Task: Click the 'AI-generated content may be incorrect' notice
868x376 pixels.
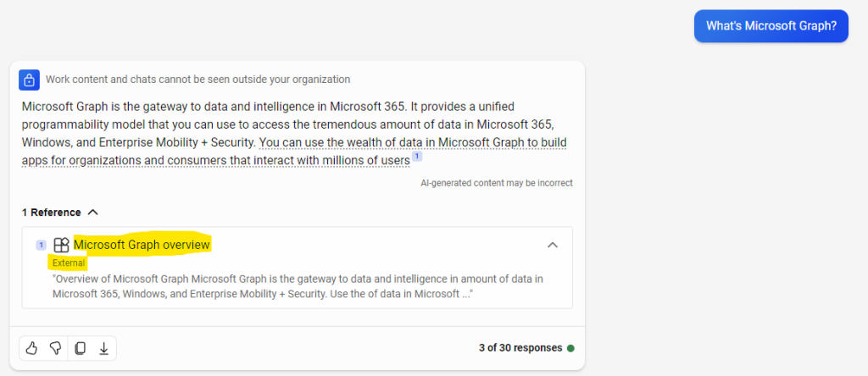Action: click(497, 182)
